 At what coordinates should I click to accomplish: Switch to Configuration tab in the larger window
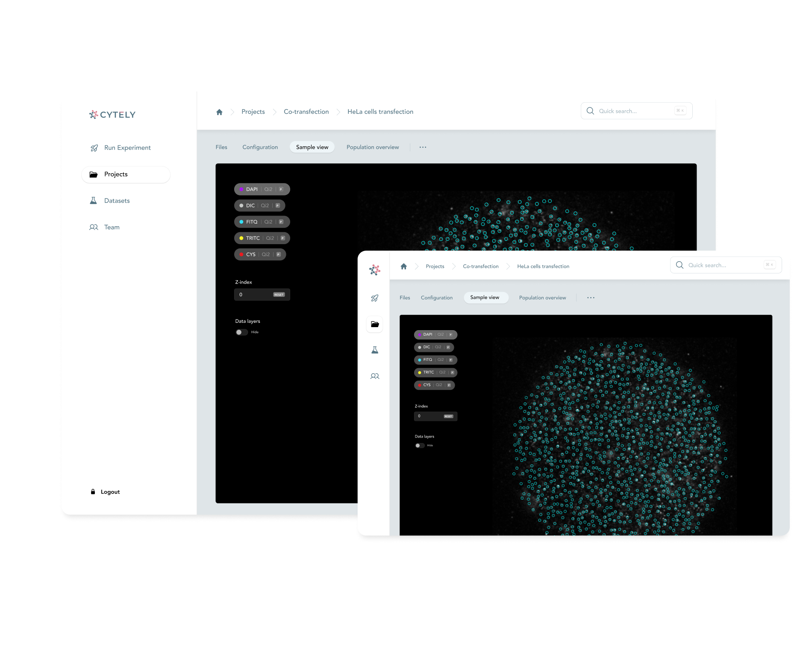(x=260, y=147)
